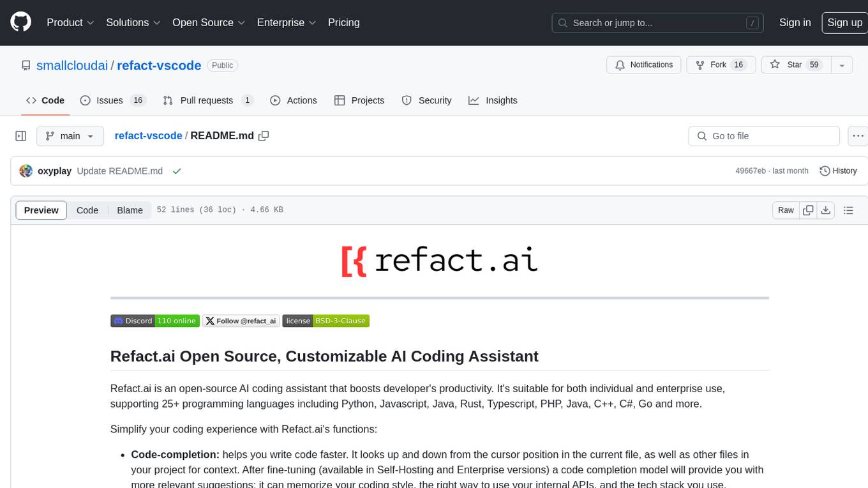This screenshot has width=868, height=488.
Task: Open the Pricing page
Action: 344,22
